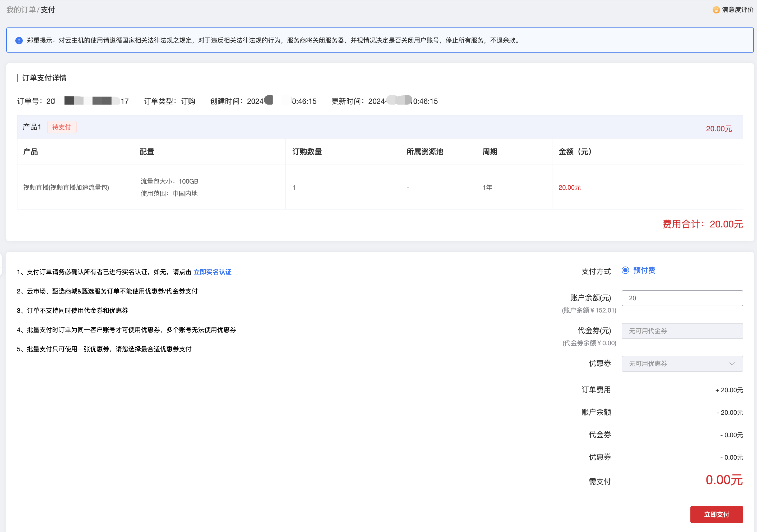Click the 使用范围：中国内地 configuration text
757x532 pixels.
pos(169,194)
